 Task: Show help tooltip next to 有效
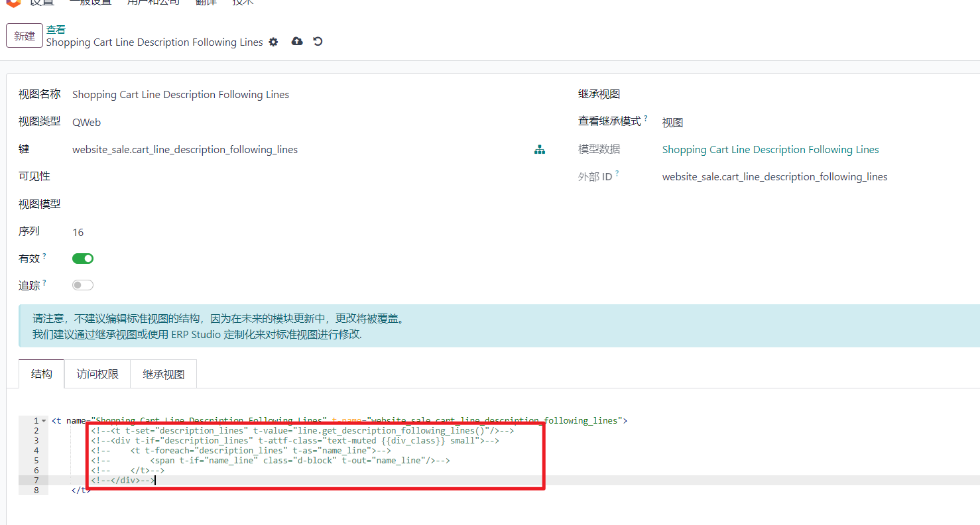click(44, 255)
